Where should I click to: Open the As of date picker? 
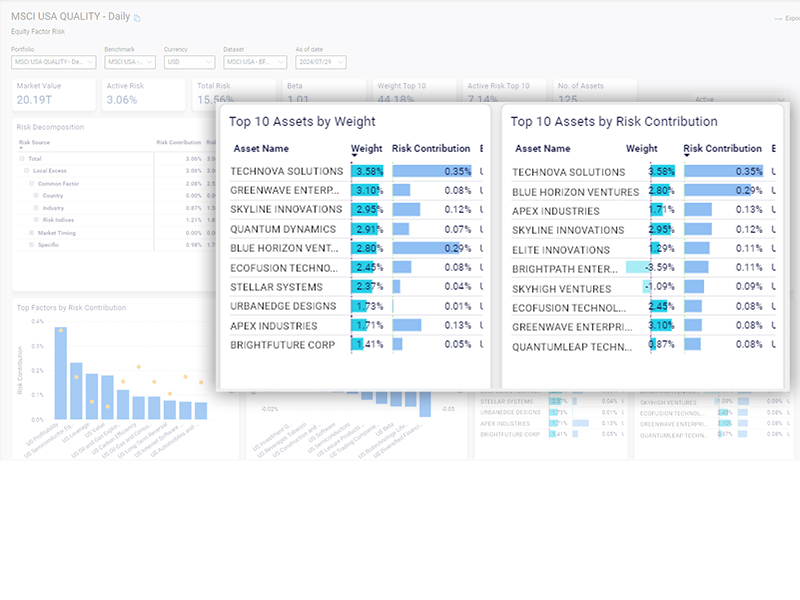tap(317, 62)
